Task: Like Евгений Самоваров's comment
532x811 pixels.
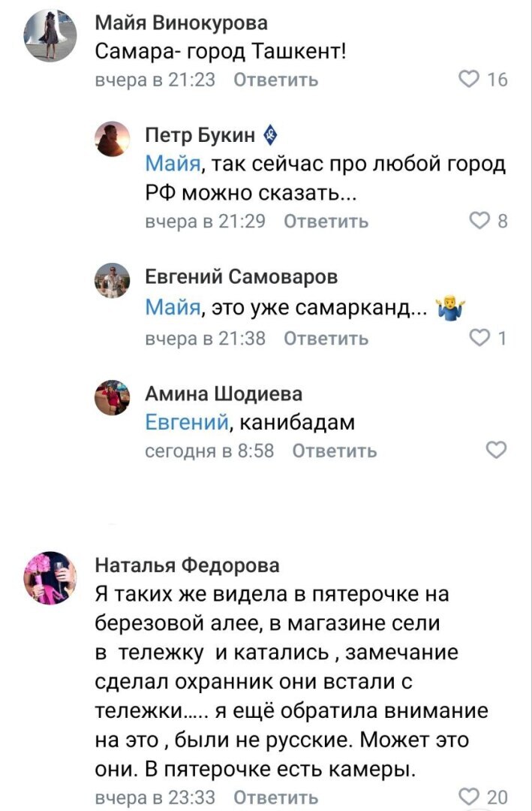Action: click(x=478, y=337)
